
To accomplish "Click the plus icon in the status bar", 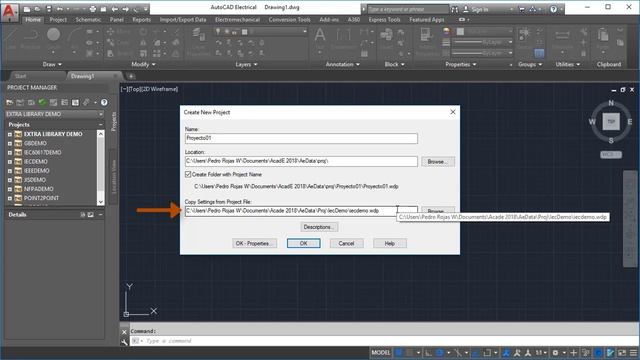I will pyautogui.click(x=573, y=353).
